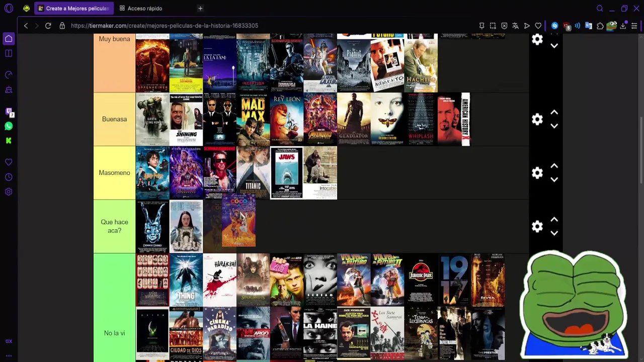Select the Jaws poster

coord(286,173)
